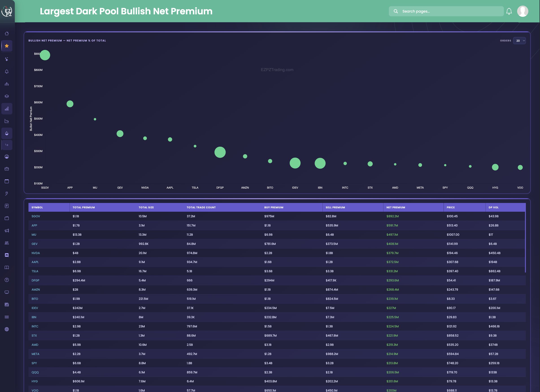
Task: Open the people community icon
Action: [x=7, y=243]
